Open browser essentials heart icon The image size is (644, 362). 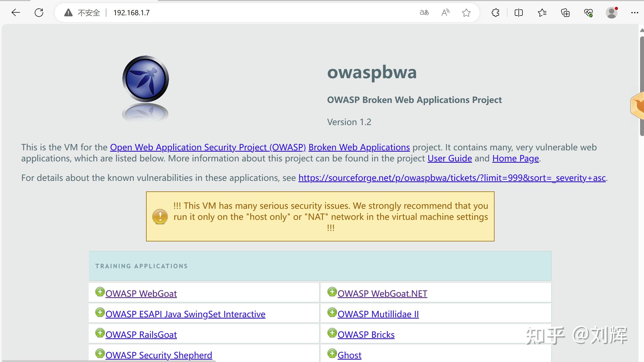pos(588,13)
